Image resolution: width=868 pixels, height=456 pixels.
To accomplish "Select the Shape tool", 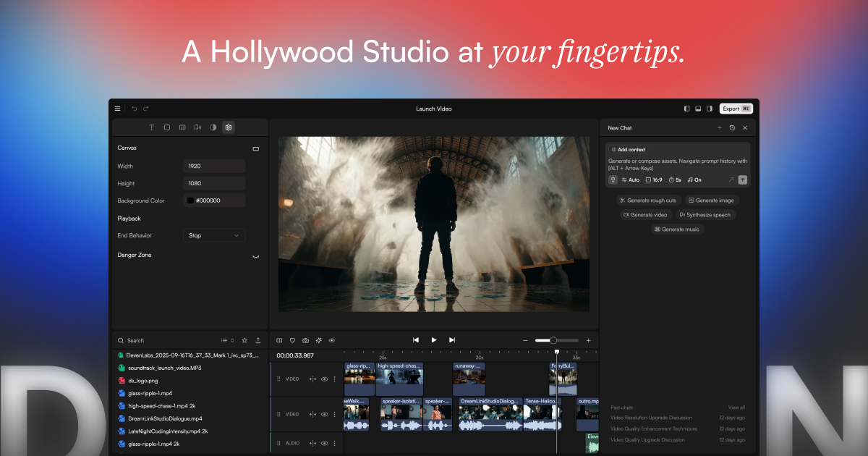I will [167, 127].
